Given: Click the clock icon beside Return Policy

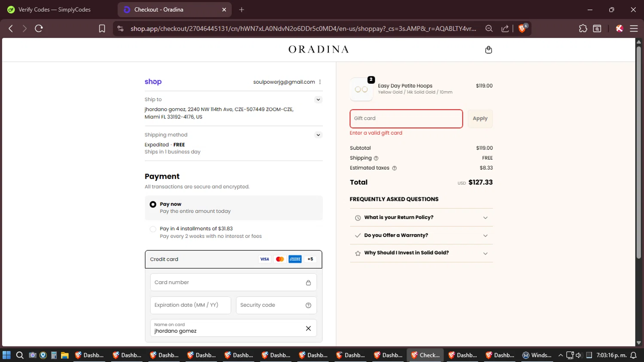Looking at the screenshot, I should point(358,218).
